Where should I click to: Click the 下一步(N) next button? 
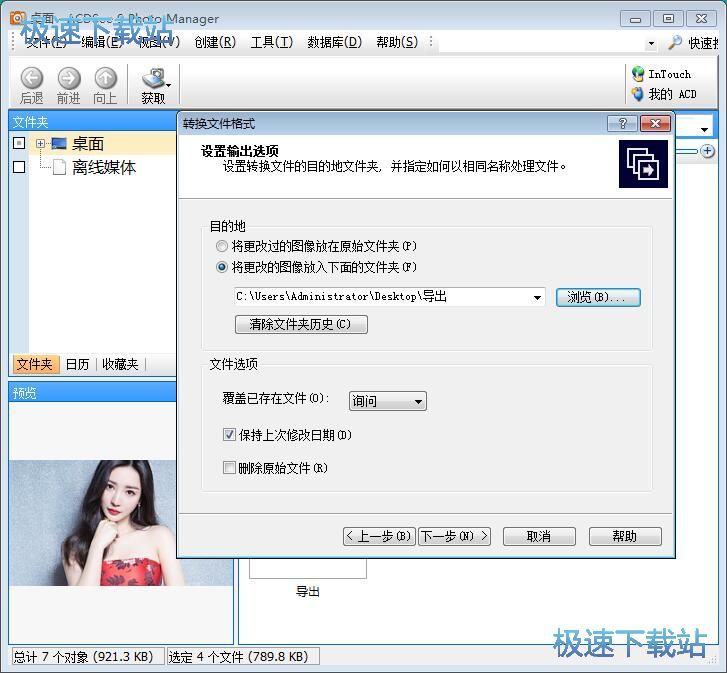click(x=454, y=536)
